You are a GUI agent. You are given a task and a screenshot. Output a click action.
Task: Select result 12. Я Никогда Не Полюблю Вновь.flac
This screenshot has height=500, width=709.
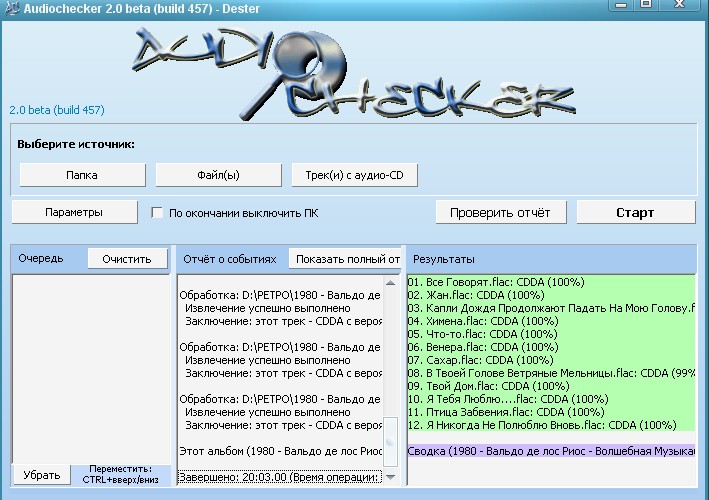tap(549, 425)
